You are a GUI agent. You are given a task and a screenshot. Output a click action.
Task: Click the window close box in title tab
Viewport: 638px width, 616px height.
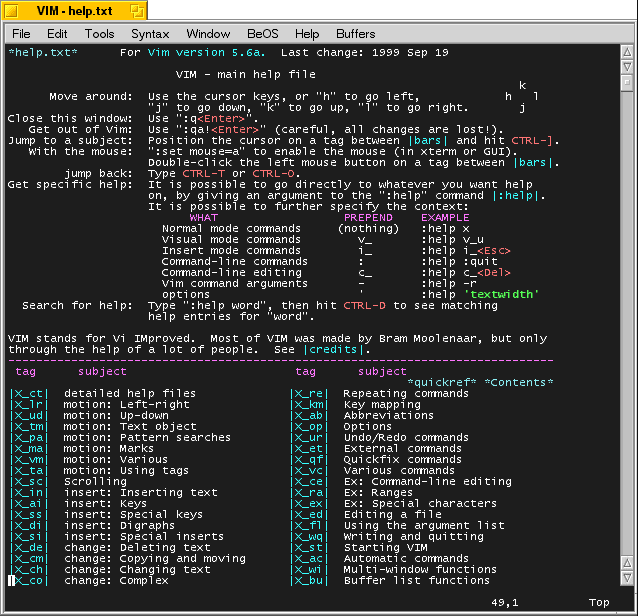11,11
